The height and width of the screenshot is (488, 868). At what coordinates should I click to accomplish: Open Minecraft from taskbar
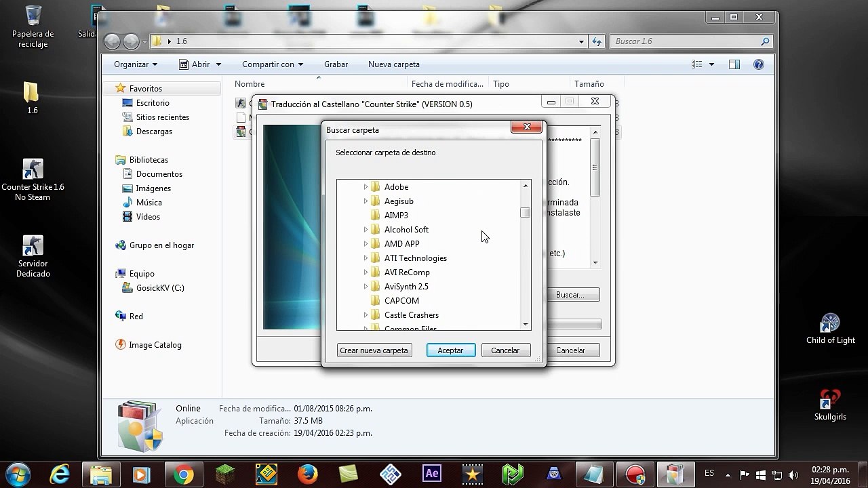coord(224,474)
